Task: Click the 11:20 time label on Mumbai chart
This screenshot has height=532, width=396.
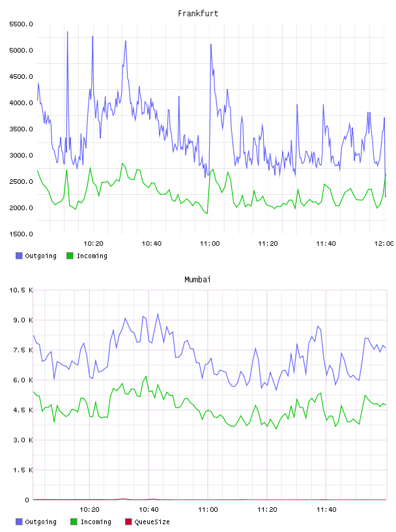Action: point(267,510)
